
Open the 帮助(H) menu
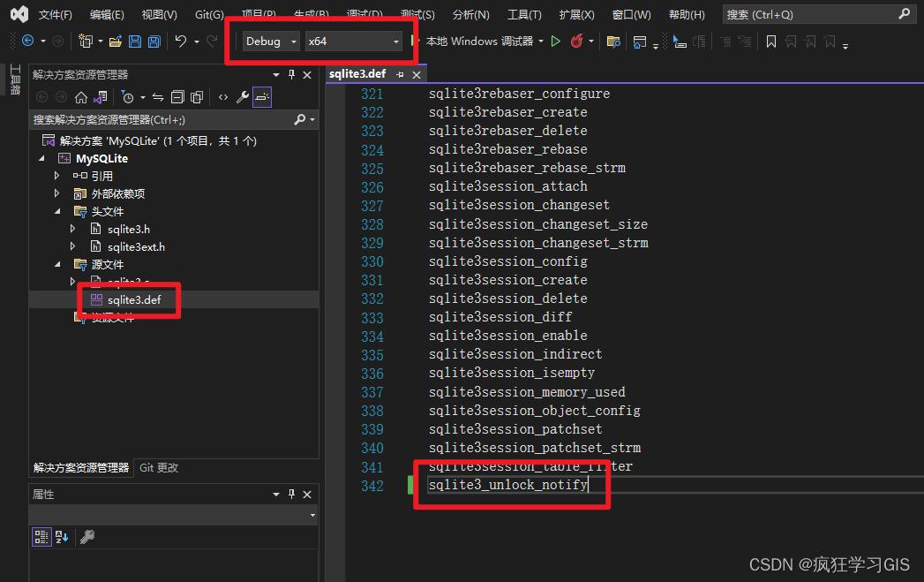coord(687,15)
